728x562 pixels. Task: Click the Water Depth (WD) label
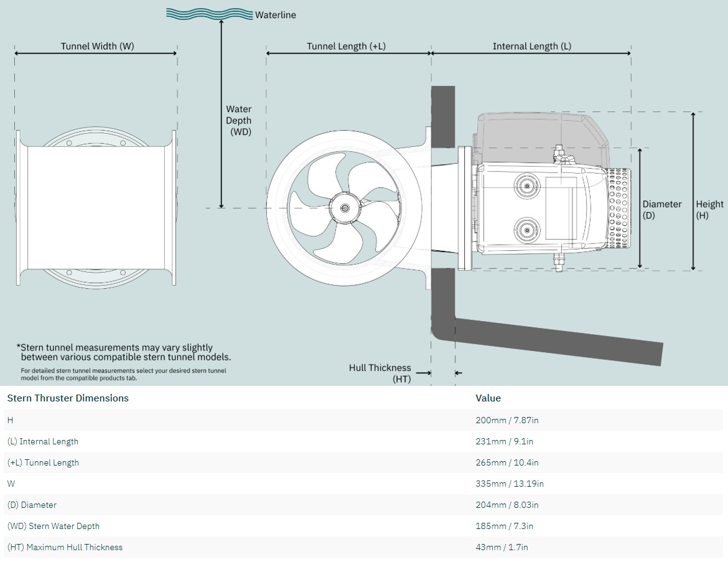(239, 120)
